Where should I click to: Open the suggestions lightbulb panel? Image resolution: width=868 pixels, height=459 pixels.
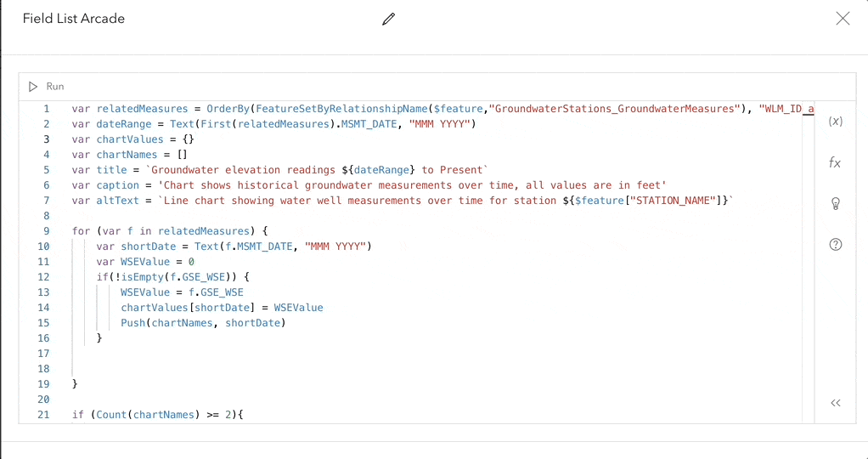[836, 203]
